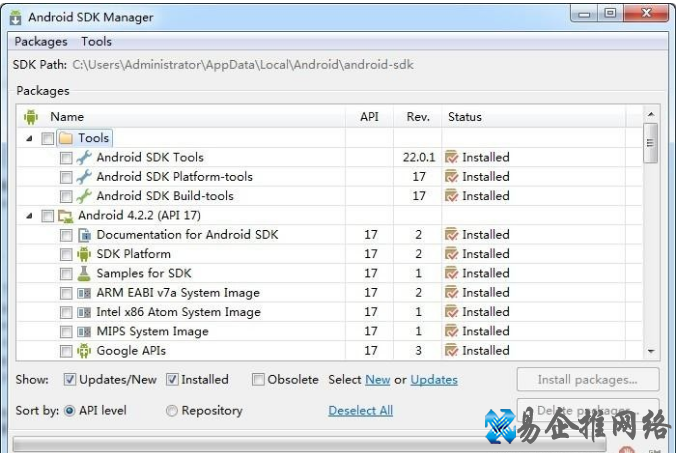Click the Tools folder icon
The image size is (676, 453).
tap(66, 138)
